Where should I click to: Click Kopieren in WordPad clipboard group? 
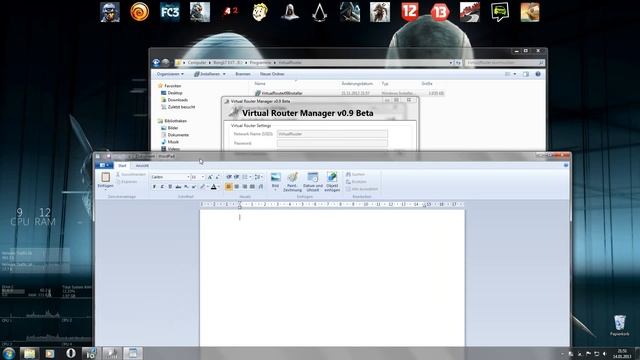point(127,182)
